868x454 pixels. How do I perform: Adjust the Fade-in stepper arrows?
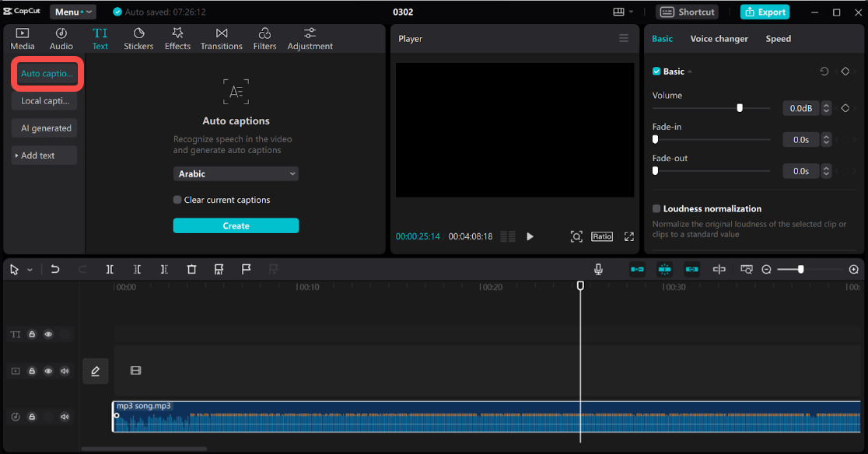(827, 140)
